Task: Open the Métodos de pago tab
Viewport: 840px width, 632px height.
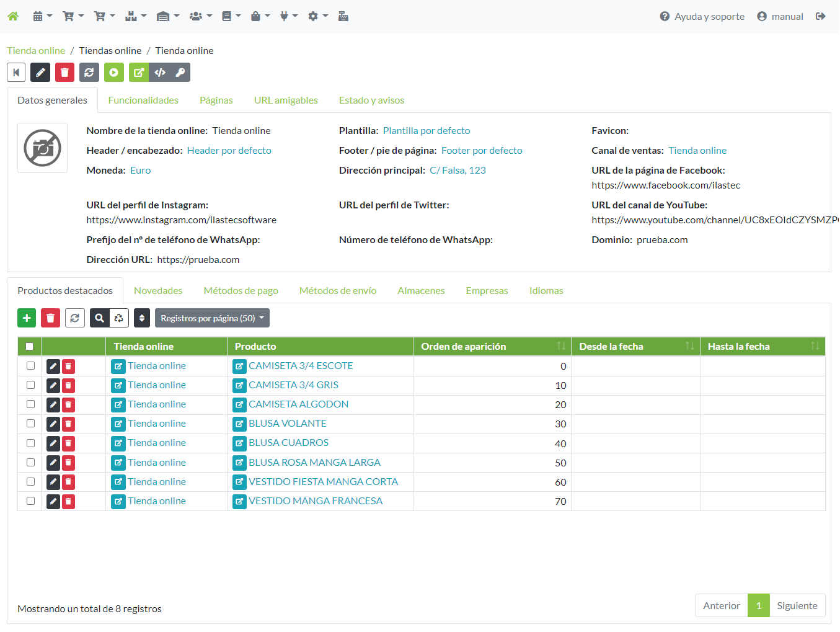Action: [x=241, y=291]
